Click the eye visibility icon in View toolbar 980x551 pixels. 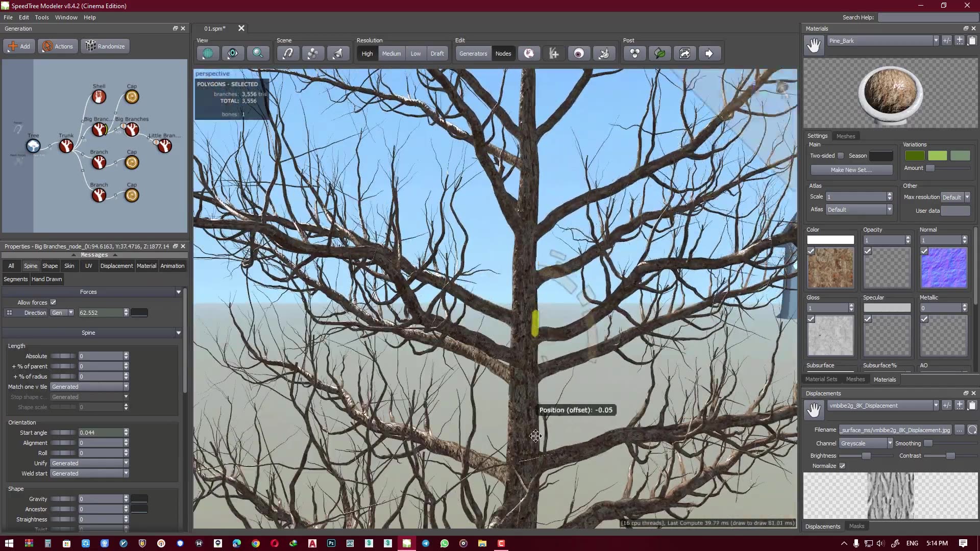[x=233, y=53]
